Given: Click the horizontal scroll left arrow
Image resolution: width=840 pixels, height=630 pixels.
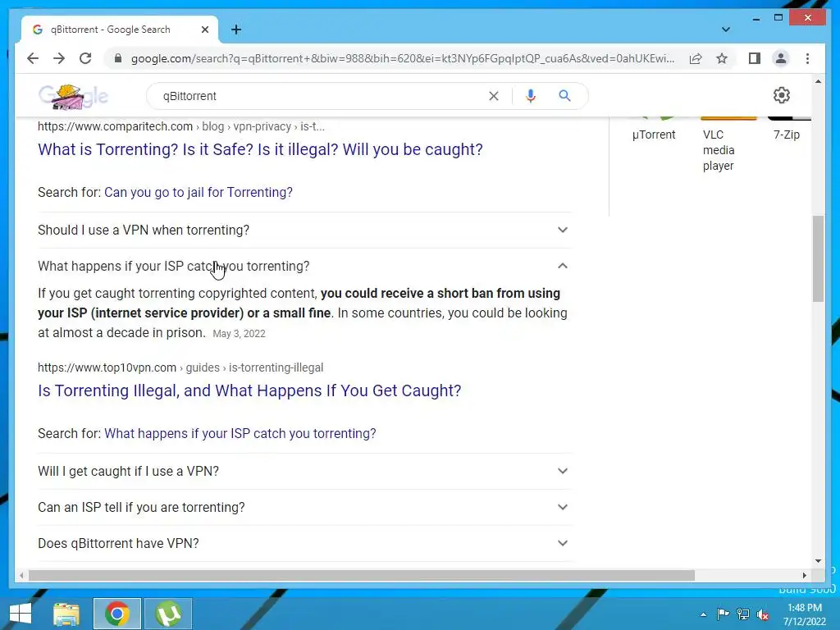Looking at the screenshot, I should pyautogui.click(x=21, y=575).
